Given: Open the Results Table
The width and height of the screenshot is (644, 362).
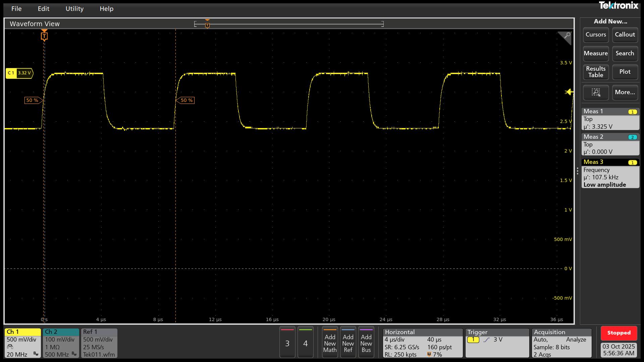Looking at the screenshot, I should (596, 72).
